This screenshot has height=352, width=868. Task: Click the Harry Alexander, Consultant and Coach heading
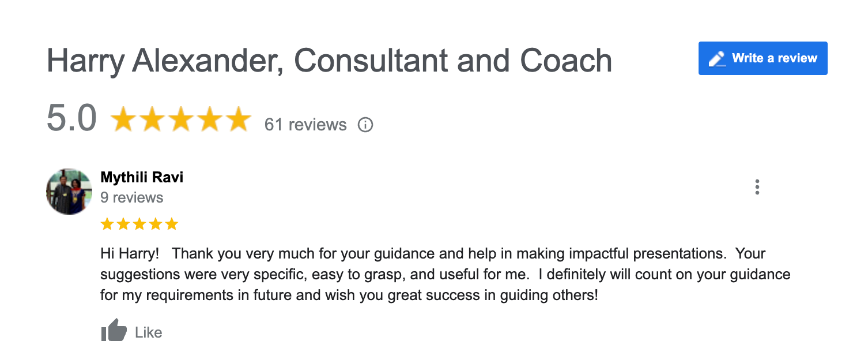(x=329, y=61)
